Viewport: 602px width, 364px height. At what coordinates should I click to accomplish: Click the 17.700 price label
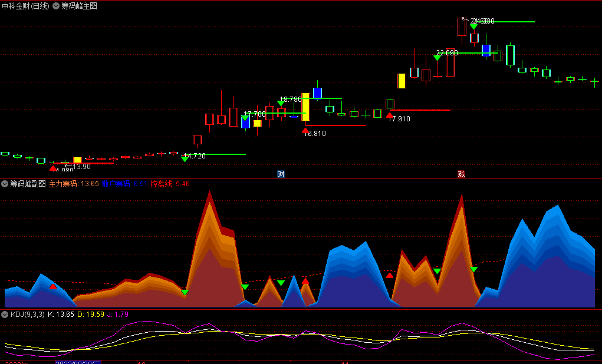(x=255, y=114)
